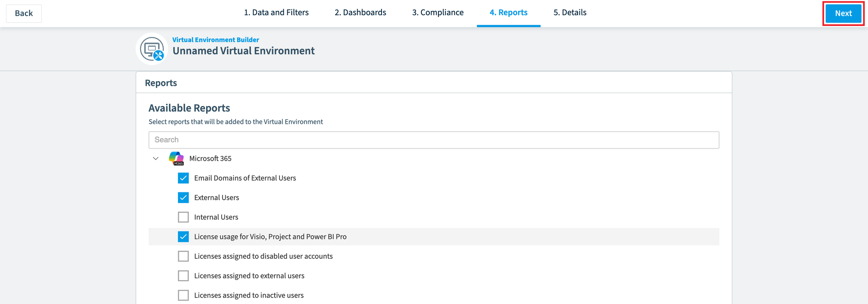This screenshot has width=868, height=304.
Task: Uncheck License usage for Visio, Project checkbox
Action: tap(184, 237)
